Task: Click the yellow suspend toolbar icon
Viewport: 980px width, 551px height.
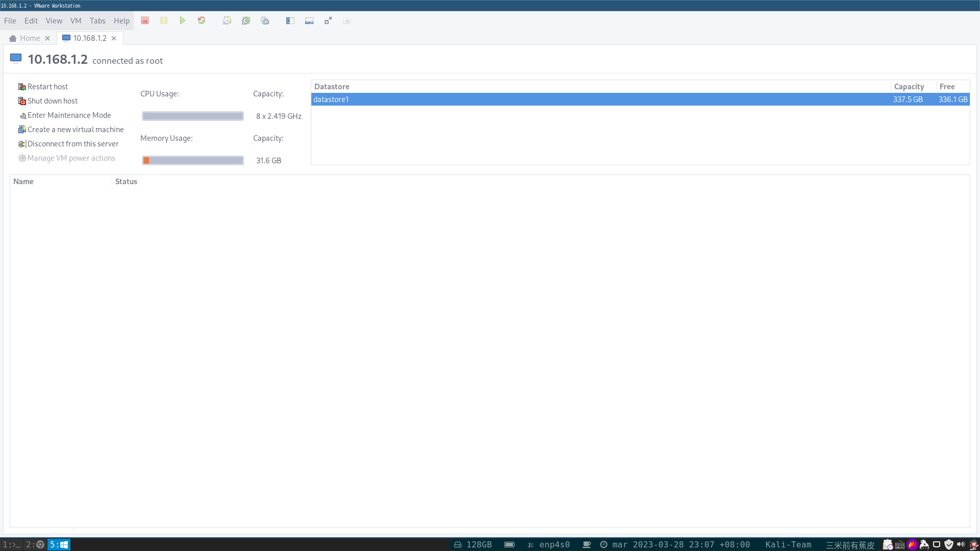Action: (164, 21)
